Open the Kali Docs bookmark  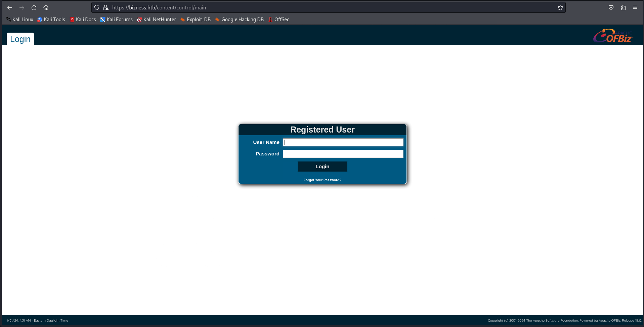(83, 20)
